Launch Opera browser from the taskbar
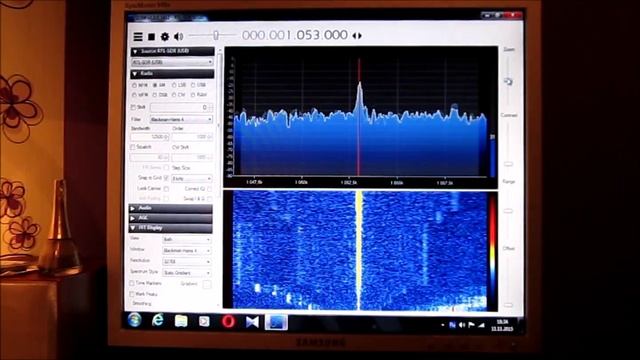The width and height of the screenshot is (640, 360). pyautogui.click(x=228, y=322)
